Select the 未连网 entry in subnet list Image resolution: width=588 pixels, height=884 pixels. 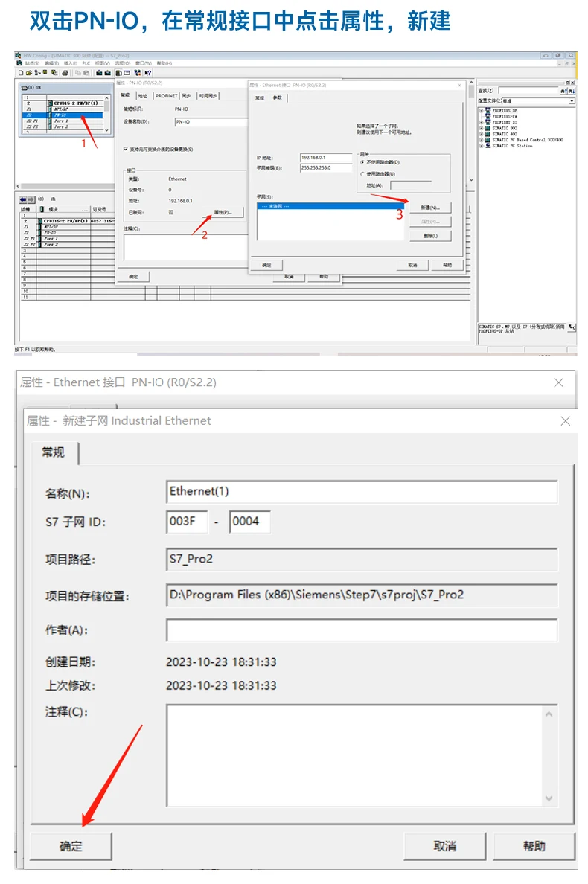[x=330, y=206]
